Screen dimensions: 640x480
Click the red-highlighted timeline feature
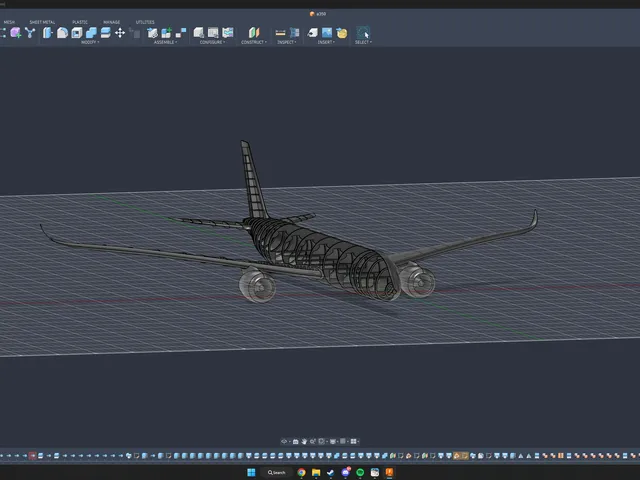click(x=32, y=456)
